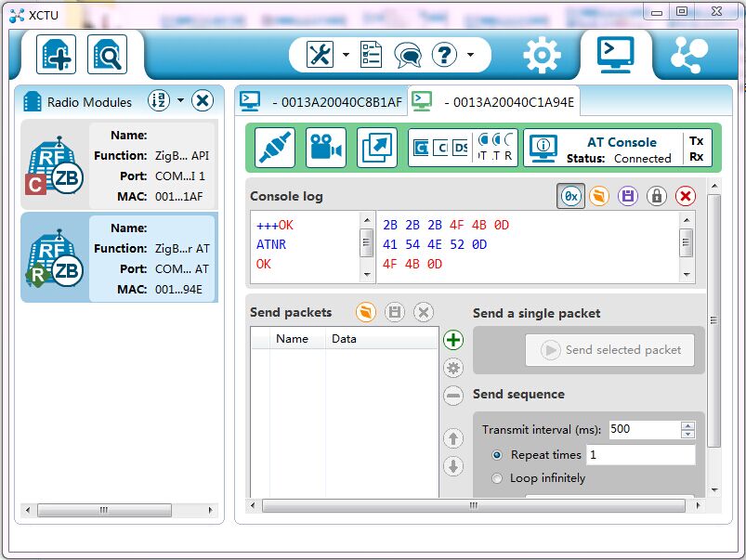
Task: Open the feedback speech bubbles icon
Action: (x=408, y=55)
